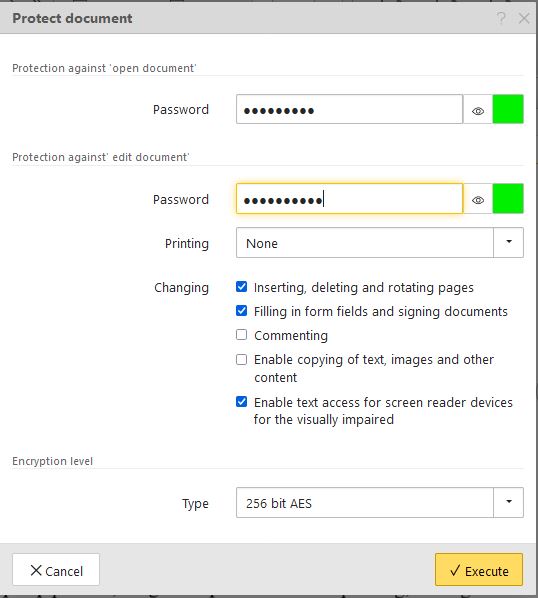Enable the Commenting checkbox
538x598 pixels.
(241, 335)
